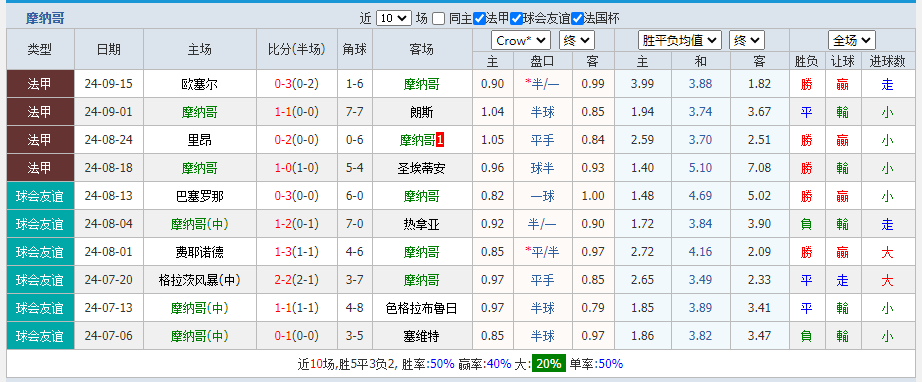Viewport: 922px width, 382px height.
Task: Open the 1-1(0-0) score against 朗斯
Action: tap(296, 112)
